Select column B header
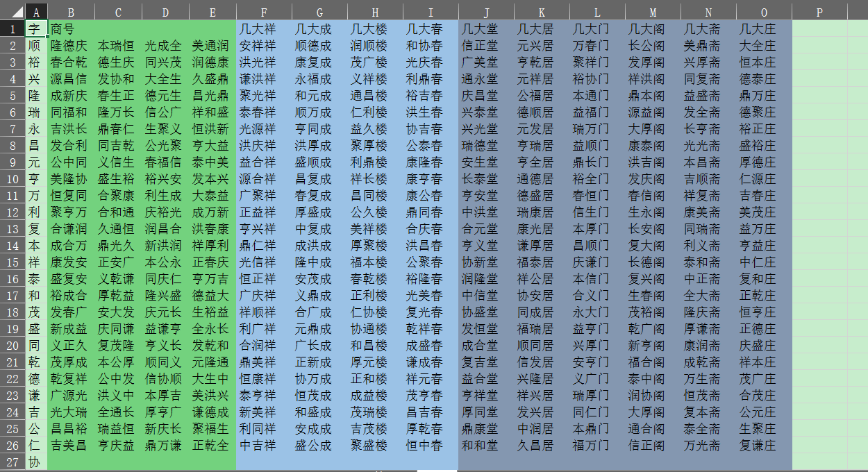Screen dimensions: 868x472 click(71, 12)
